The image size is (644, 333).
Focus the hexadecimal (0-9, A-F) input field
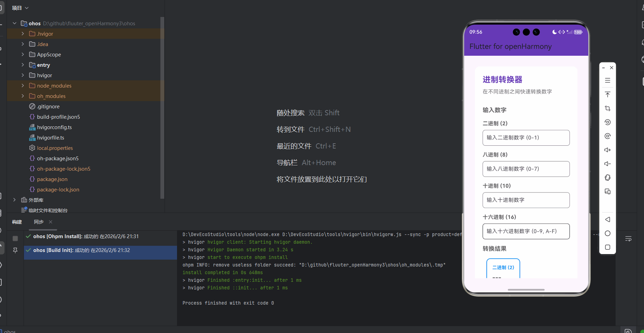[526, 231]
